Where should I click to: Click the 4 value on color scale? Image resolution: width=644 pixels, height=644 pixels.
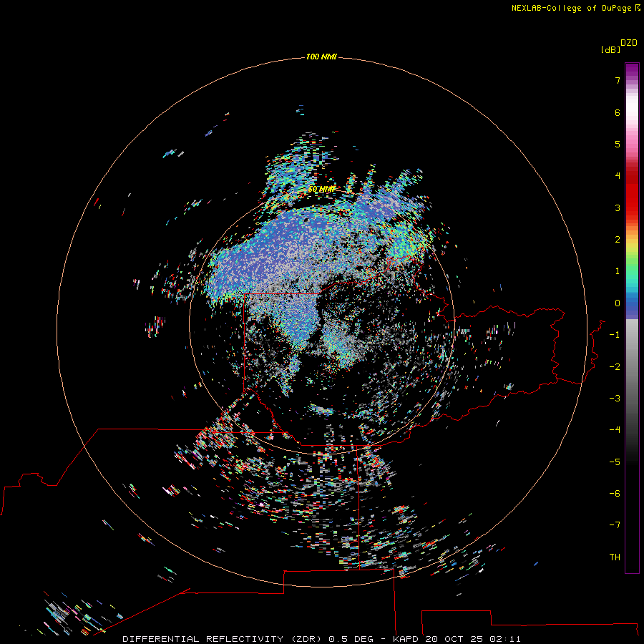(x=618, y=176)
